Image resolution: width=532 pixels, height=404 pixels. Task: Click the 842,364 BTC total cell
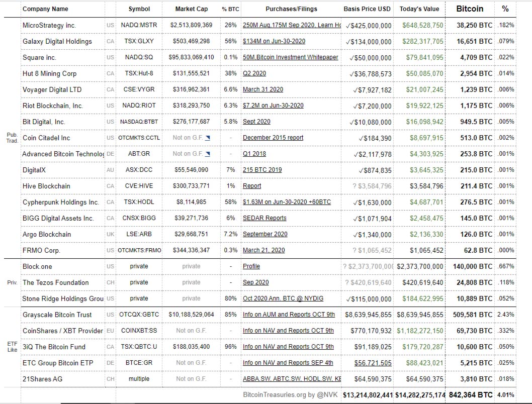click(471, 395)
